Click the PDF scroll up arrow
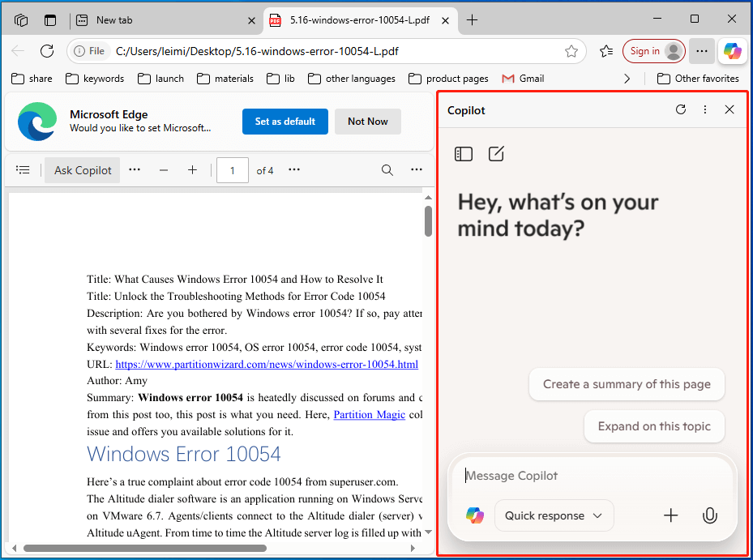The height and width of the screenshot is (560, 753). pos(428,198)
